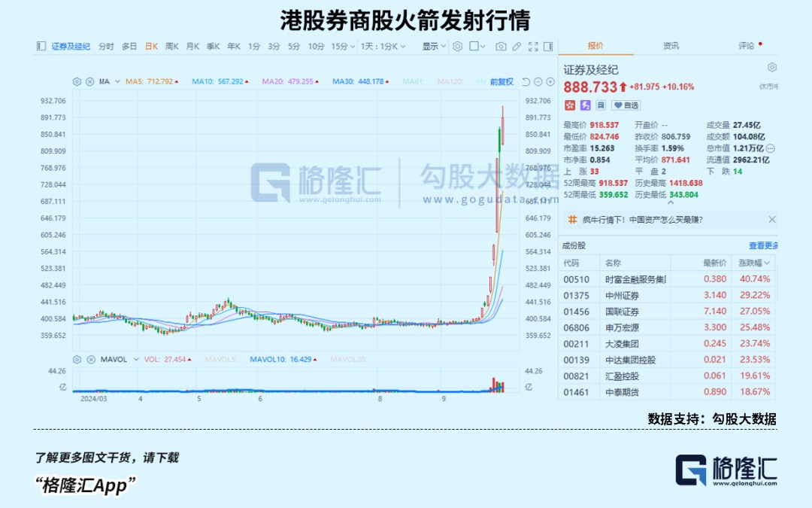Collapse the quote details with up chevron
The image size is (812, 508).
click(x=671, y=203)
